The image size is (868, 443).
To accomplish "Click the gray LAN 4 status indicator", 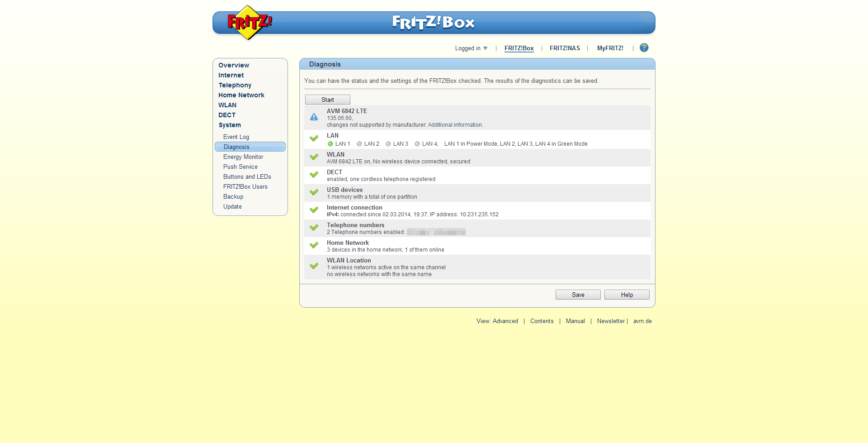I will click(x=417, y=144).
